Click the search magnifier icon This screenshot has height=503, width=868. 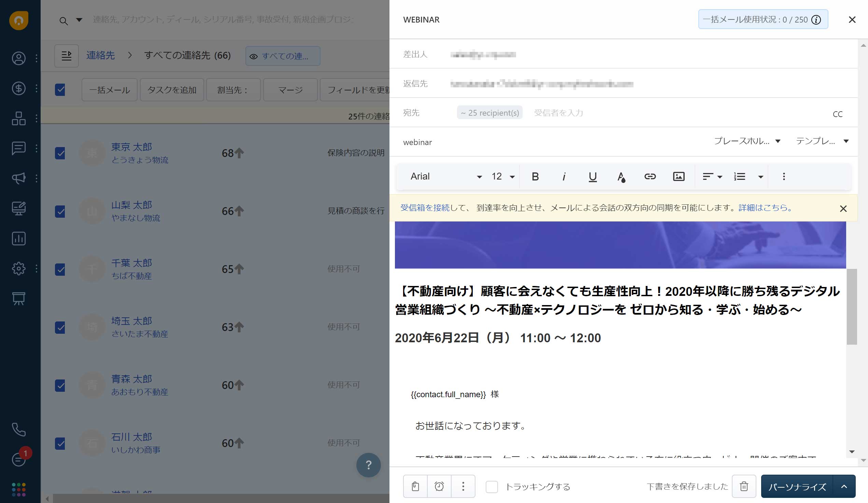[63, 21]
